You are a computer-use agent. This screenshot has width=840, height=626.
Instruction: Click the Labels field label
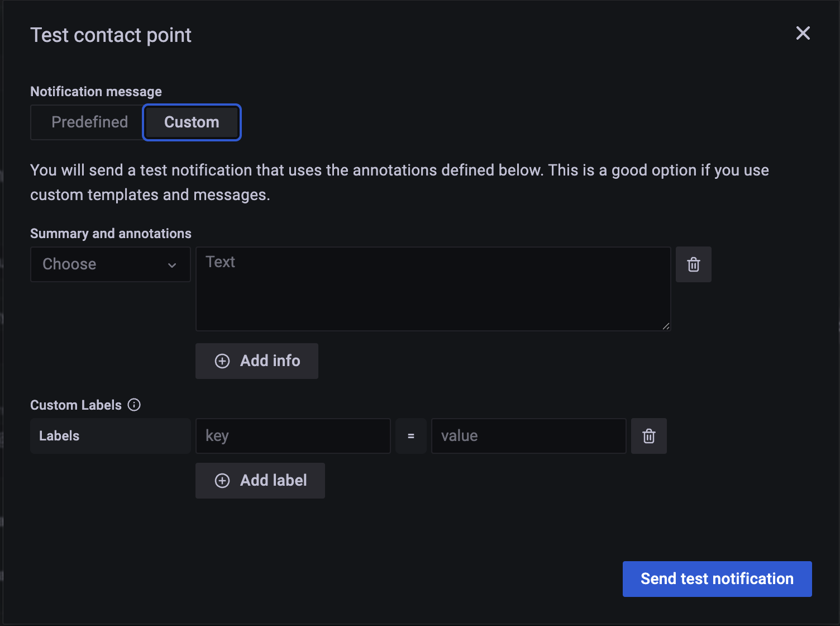59,436
